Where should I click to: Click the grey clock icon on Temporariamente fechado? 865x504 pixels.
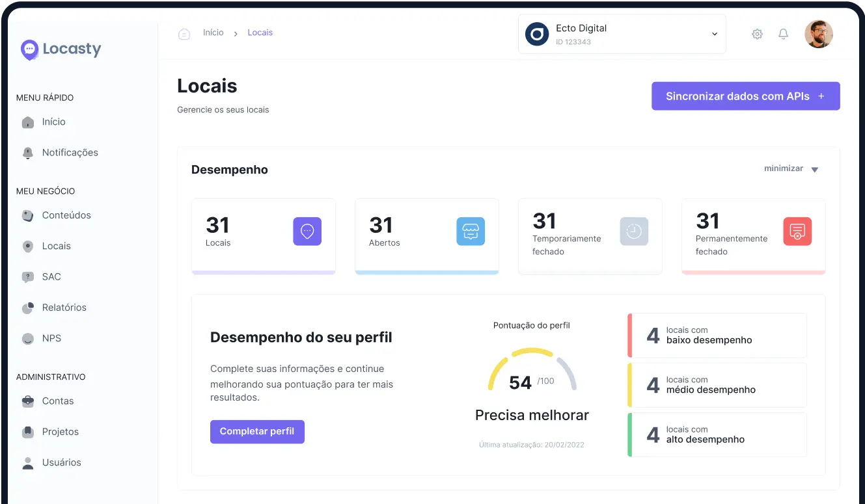pyautogui.click(x=634, y=232)
